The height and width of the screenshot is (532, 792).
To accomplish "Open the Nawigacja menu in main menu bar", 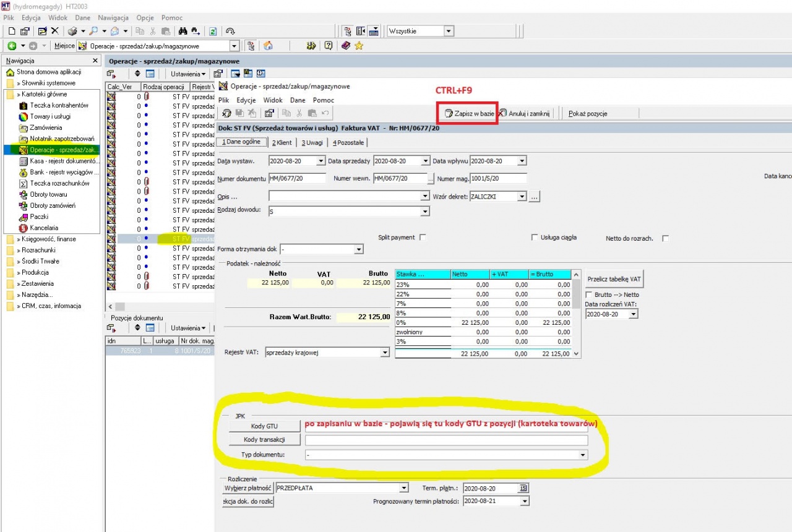I will [x=113, y=18].
